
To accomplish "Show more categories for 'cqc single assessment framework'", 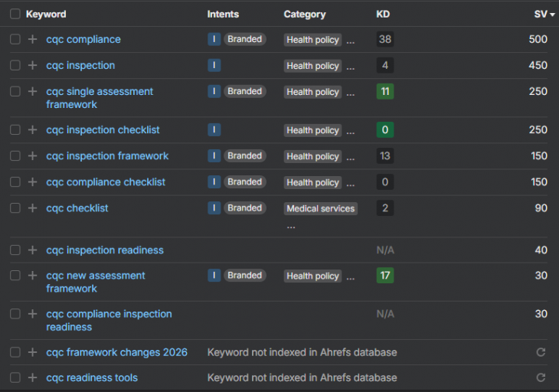I will (x=351, y=94).
